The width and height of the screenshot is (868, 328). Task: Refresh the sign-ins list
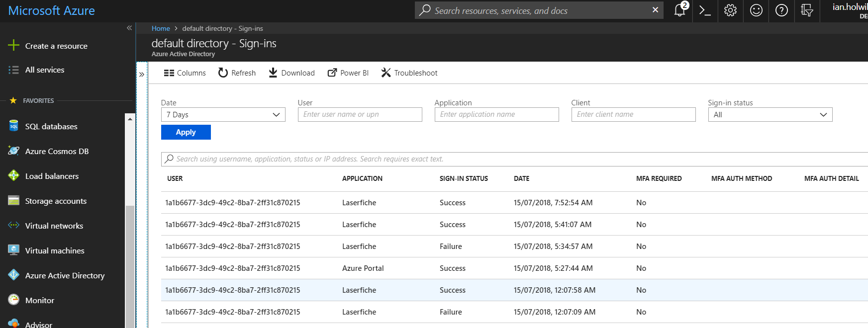coord(237,73)
